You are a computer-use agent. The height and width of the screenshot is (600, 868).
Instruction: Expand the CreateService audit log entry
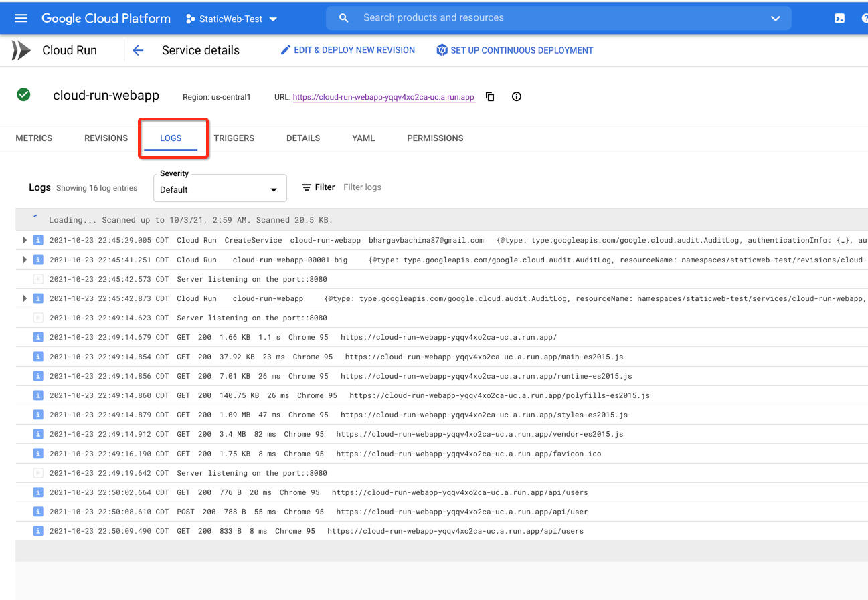(x=24, y=239)
